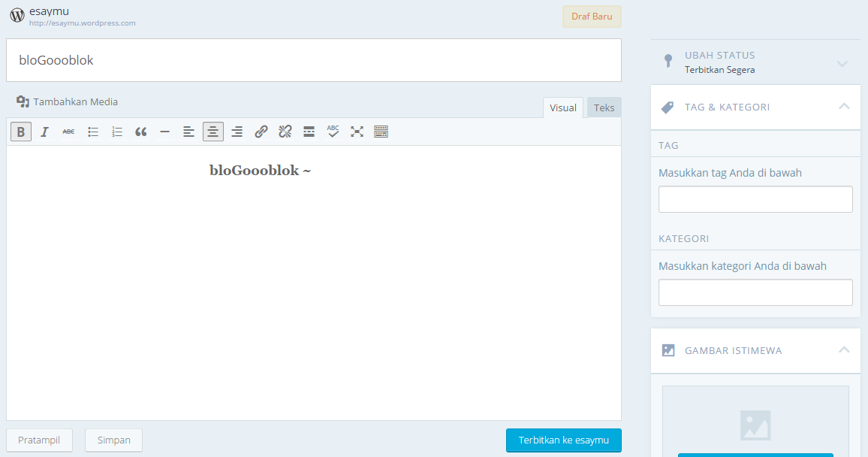The width and height of the screenshot is (868, 457).
Task: Click the Simpan save button
Action: (114, 440)
